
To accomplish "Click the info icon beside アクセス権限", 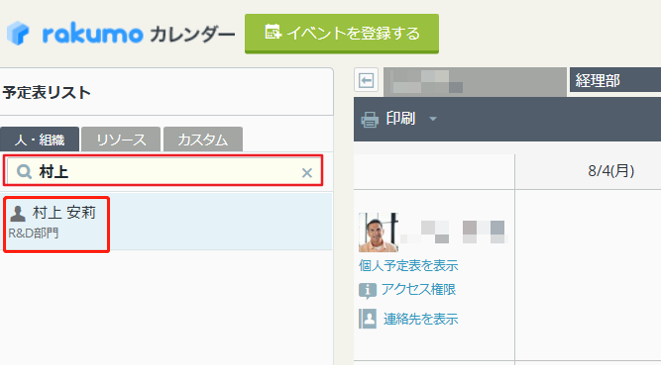I will click(367, 290).
